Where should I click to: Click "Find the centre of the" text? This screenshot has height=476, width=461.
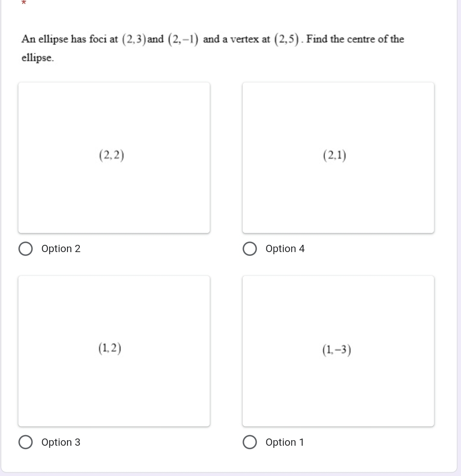pyautogui.click(x=355, y=40)
